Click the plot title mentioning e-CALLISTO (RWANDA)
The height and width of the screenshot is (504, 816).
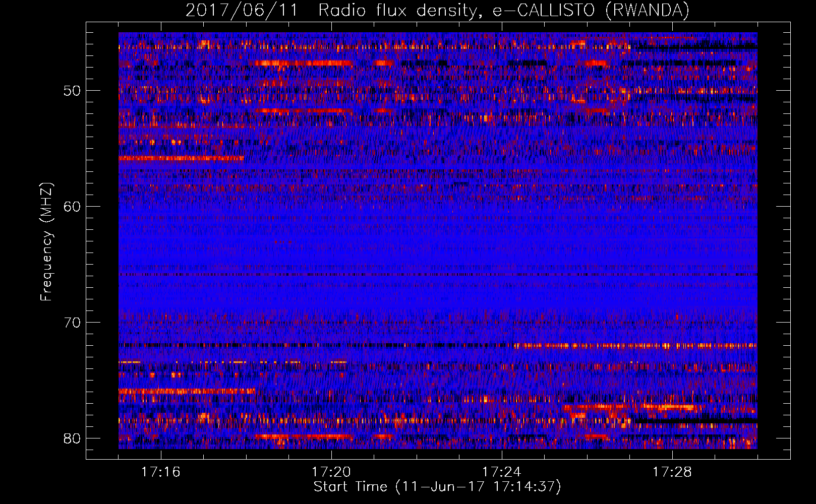437,11
